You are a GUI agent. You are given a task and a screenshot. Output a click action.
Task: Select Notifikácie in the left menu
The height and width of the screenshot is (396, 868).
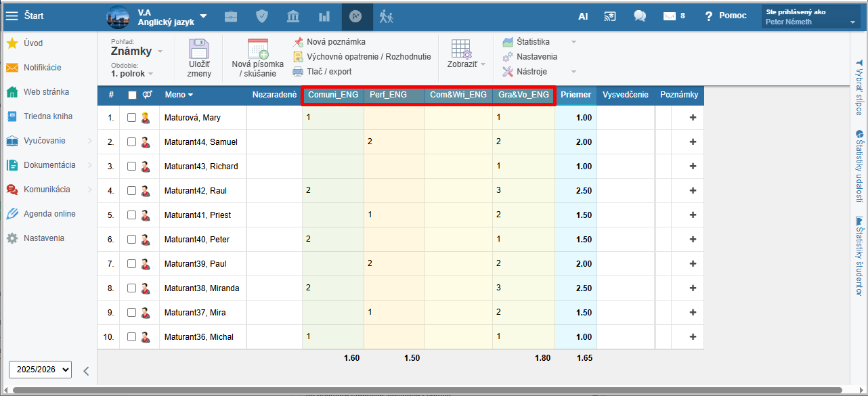coord(42,68)
